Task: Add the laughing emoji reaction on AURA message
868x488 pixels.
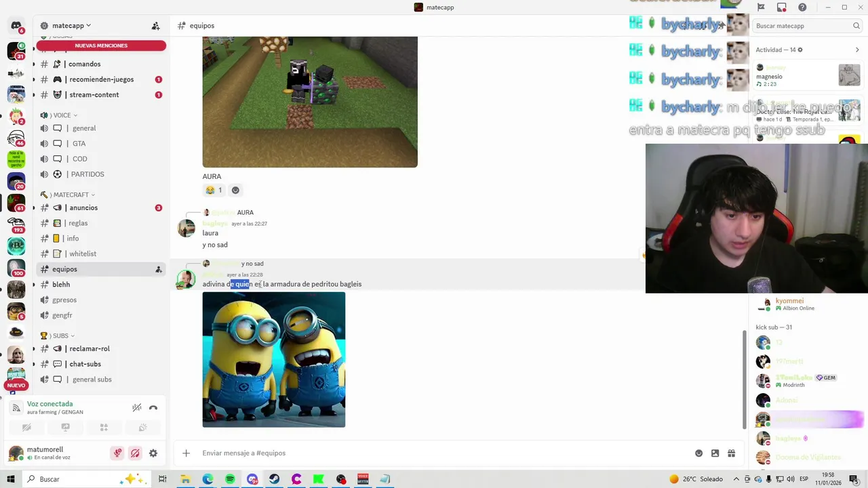Action: [x=214, y=190]
